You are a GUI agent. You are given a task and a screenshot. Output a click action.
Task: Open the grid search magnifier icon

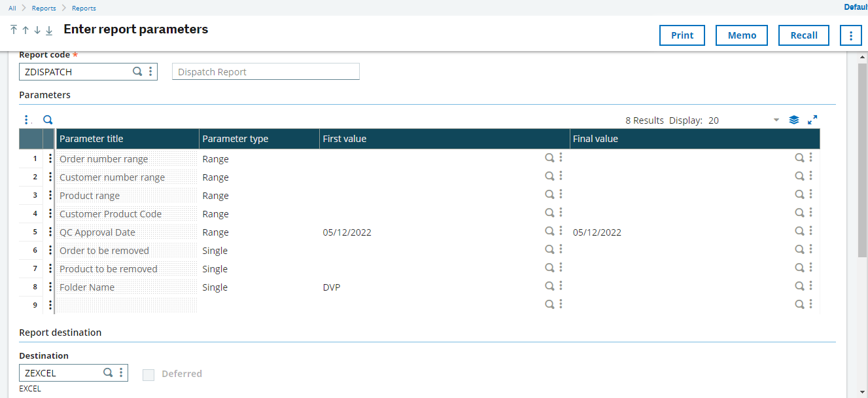coord(47,120)
